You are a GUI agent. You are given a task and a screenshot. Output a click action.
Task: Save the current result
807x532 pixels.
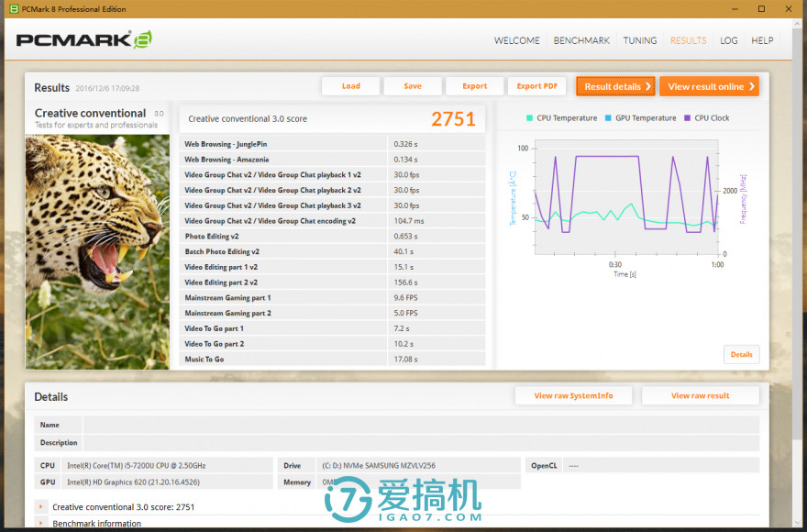coord(413,85)
